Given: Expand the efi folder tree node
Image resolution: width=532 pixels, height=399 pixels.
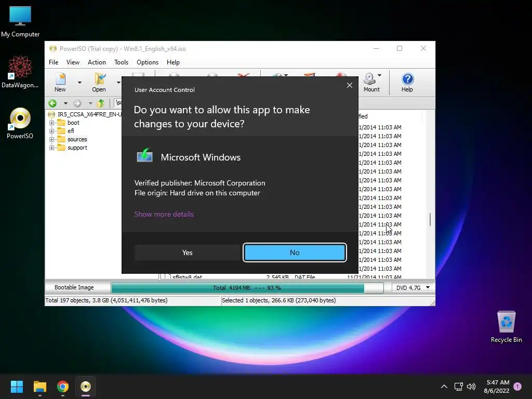Looking at the screenshot, I should pos(51,131).
